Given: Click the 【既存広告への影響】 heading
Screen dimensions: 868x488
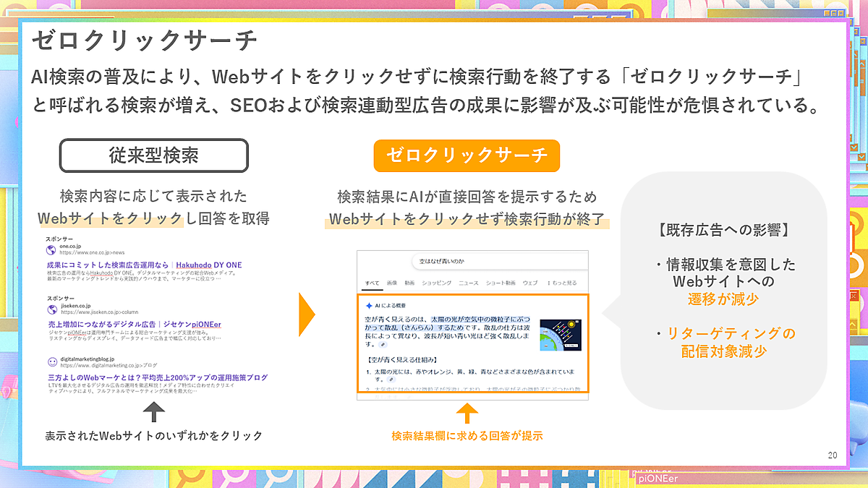Looking at the screenshot, I should 723,231.
